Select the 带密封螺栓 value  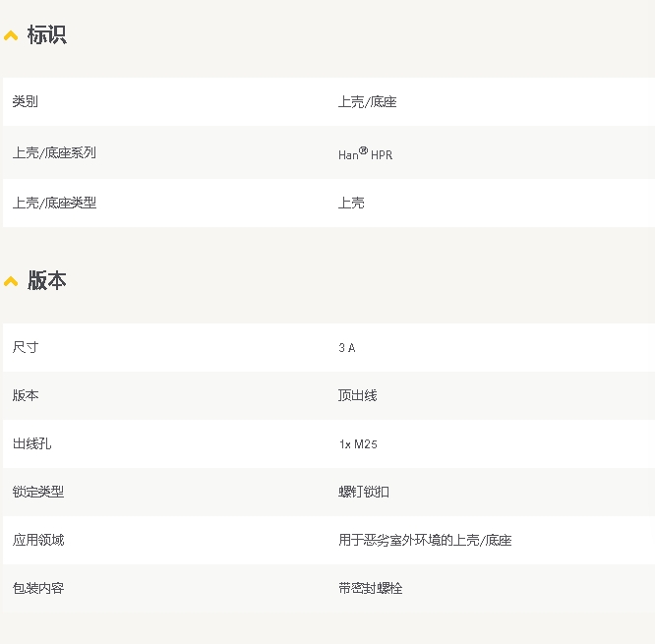point(371,589)
